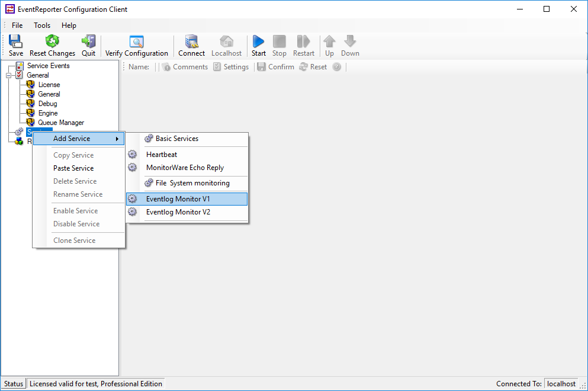Select the Debug tree item
Screen dimensions: 588x391
click(47, 104)
